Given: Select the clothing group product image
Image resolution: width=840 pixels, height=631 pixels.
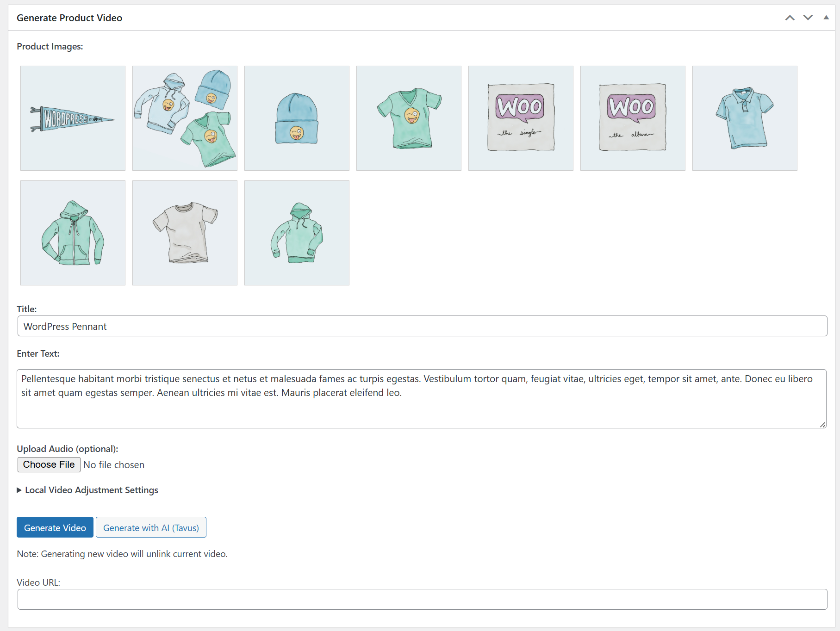Looking at the screenshot, I should [x=185, y=118].
